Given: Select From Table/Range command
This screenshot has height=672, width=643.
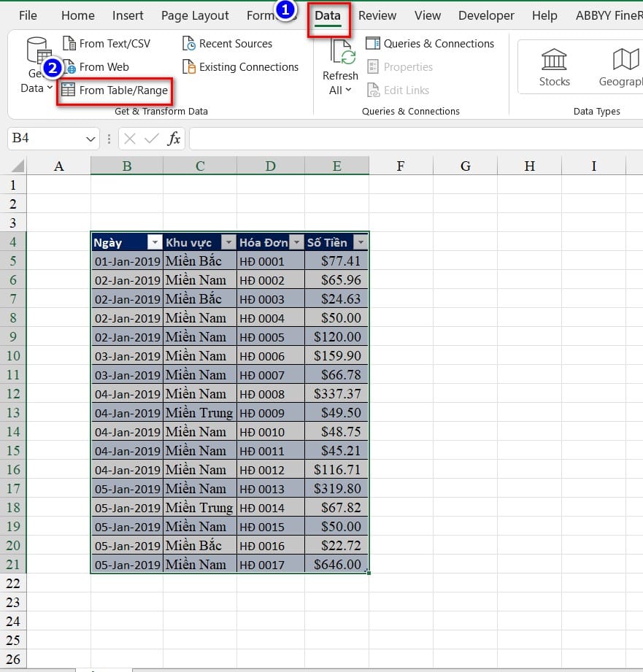Looking at the screenshot, I should (x=115, y=90).
